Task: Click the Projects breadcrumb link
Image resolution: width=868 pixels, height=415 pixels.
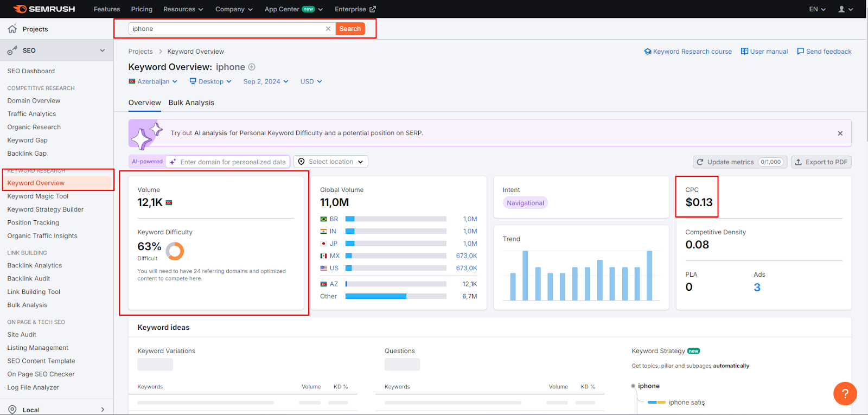Action: 141,52
